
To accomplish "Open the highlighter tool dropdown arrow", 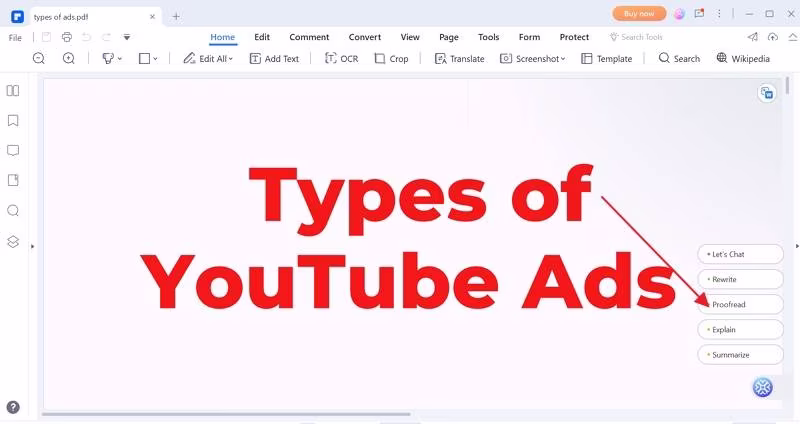I will [x=120, y=59].
